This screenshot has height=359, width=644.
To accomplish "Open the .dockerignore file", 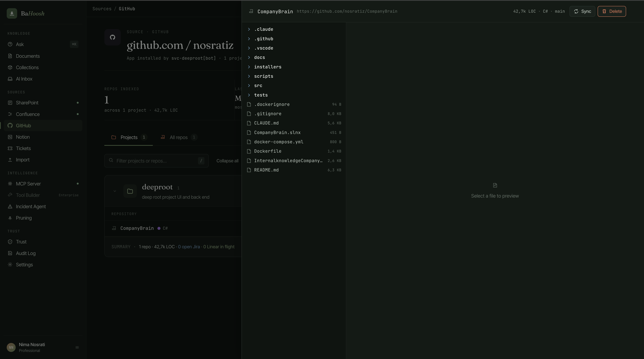I will click(x=294, y=104).
